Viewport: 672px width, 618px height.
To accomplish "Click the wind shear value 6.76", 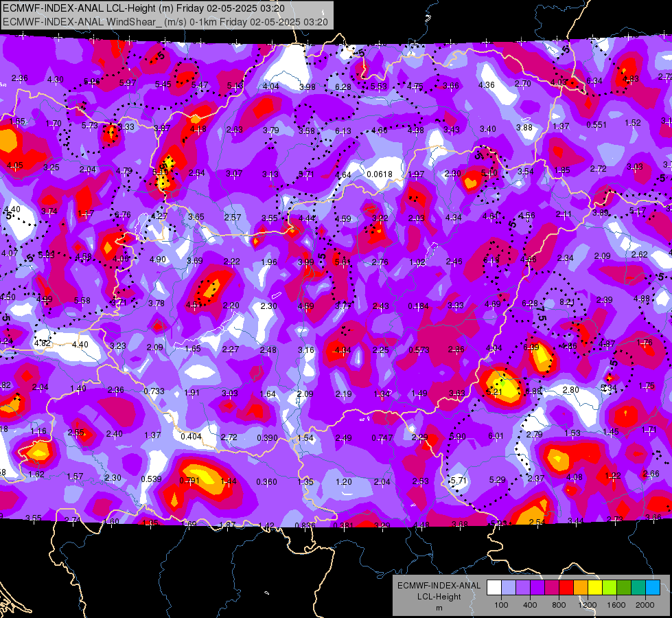I will pyautogui.click(x=123, y=215).
